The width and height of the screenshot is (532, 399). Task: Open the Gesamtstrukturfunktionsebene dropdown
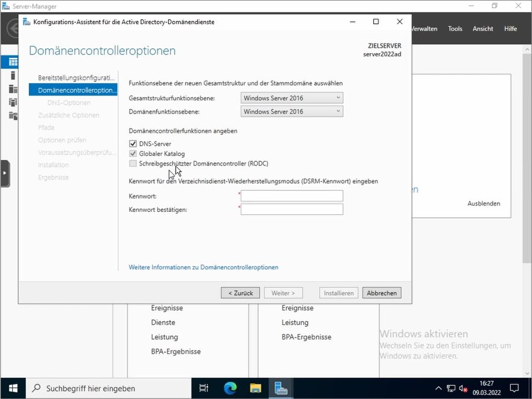click(292, 98)
